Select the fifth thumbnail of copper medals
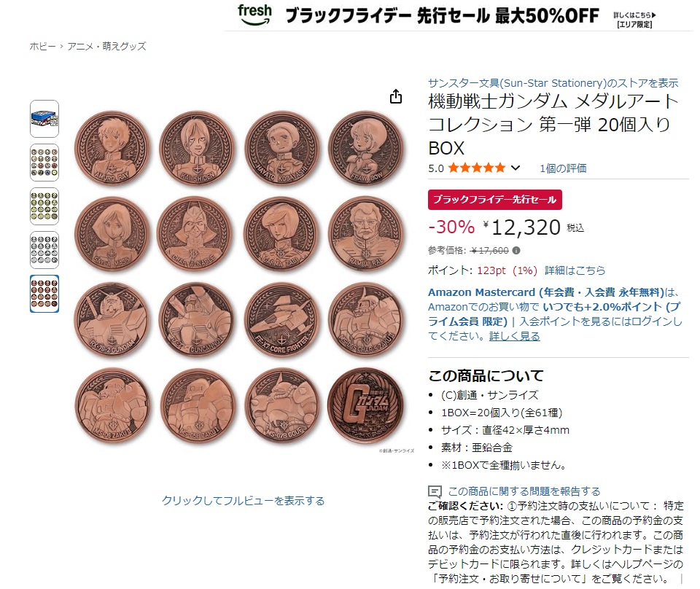Viewport: 700px width, 589px height. click(44, 294)
